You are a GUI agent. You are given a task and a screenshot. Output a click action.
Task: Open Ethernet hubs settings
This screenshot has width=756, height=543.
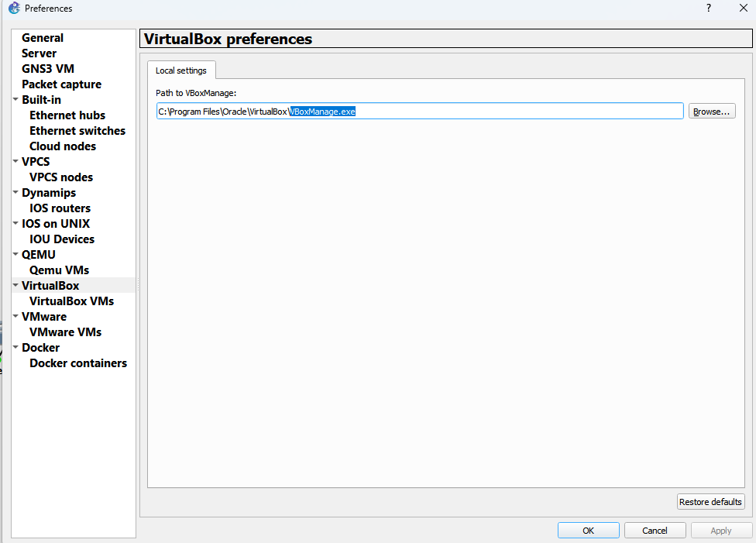click(67, 115)
